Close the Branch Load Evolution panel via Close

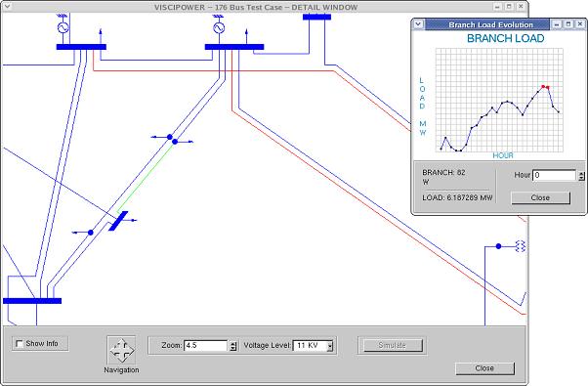click(x=540, y=197)
